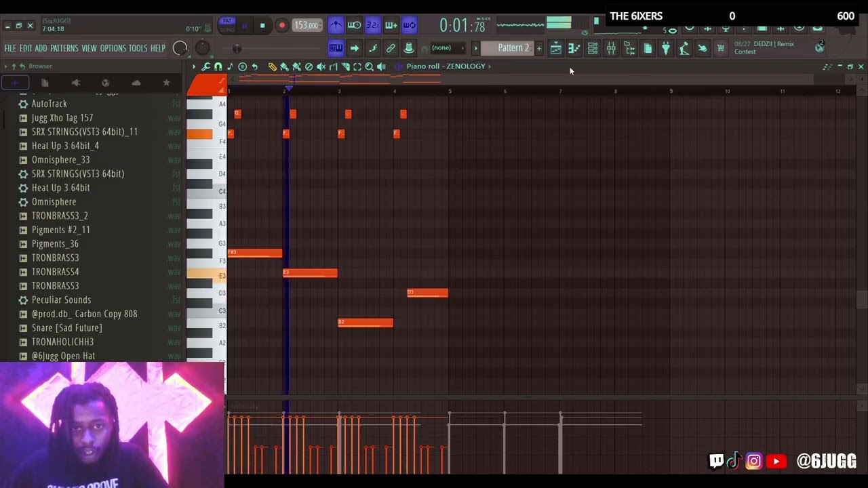Open the Piano roll window icon
The width and height of the screenshot is (868, 488).
coord(574,47)
